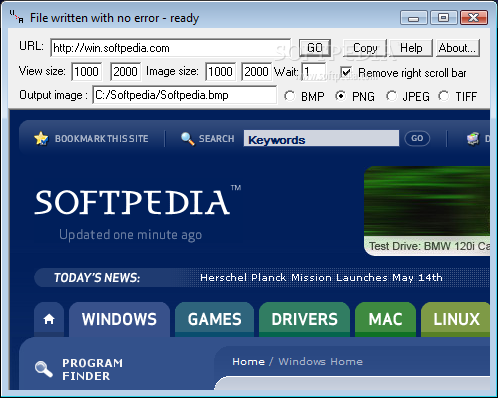Click the Help button

coord(411,48)
